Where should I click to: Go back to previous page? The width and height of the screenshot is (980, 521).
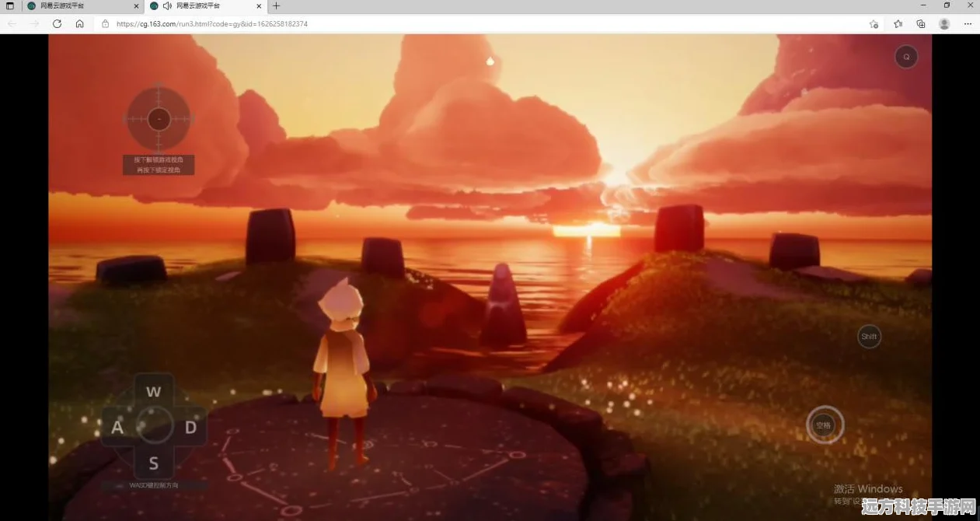pos(12,24)
